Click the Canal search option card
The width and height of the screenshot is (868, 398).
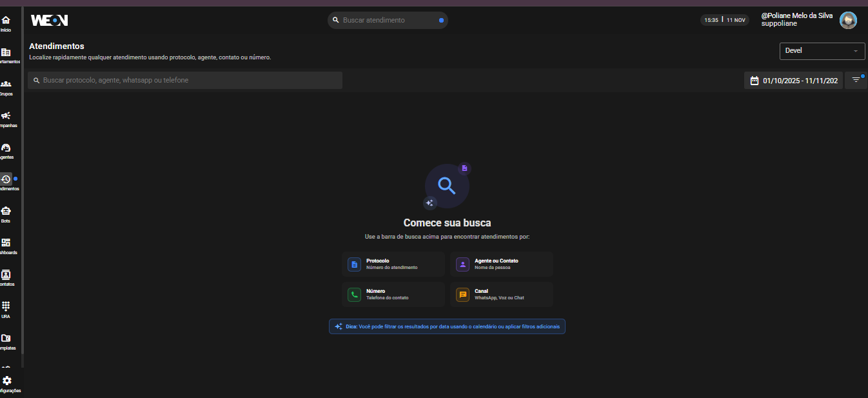click(501, 294)
